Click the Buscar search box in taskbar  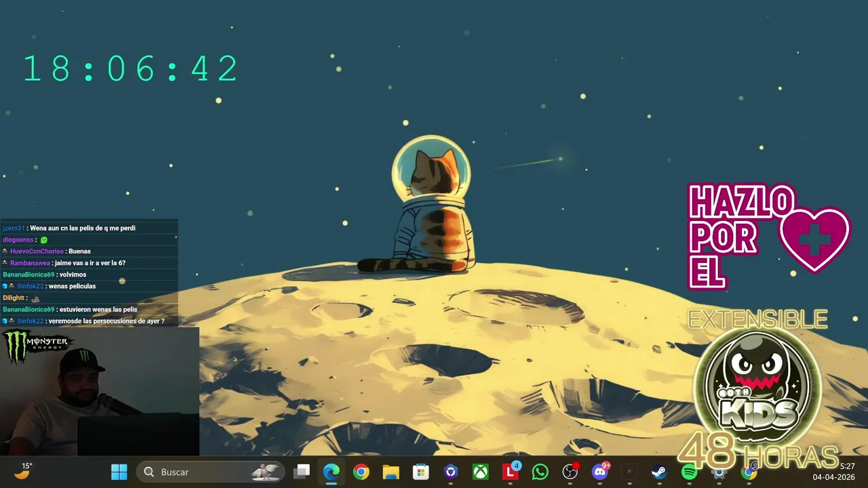(x=210, y=472)
